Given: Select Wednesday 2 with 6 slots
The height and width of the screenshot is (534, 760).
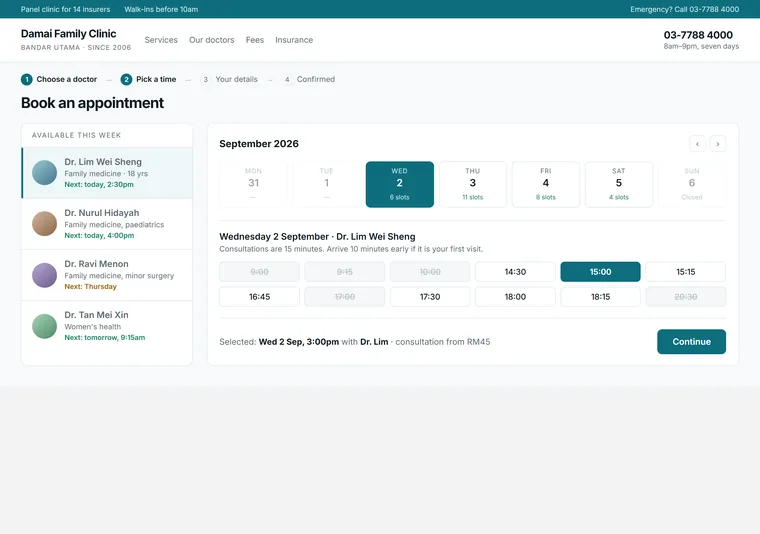Looking at the screenshot, I should coord(399,184).
